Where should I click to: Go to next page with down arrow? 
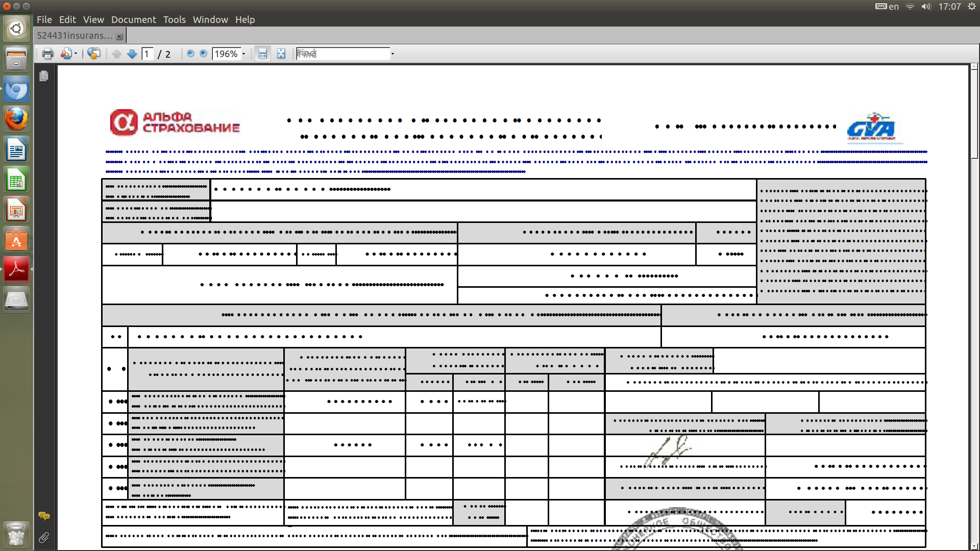pos(132,54)
